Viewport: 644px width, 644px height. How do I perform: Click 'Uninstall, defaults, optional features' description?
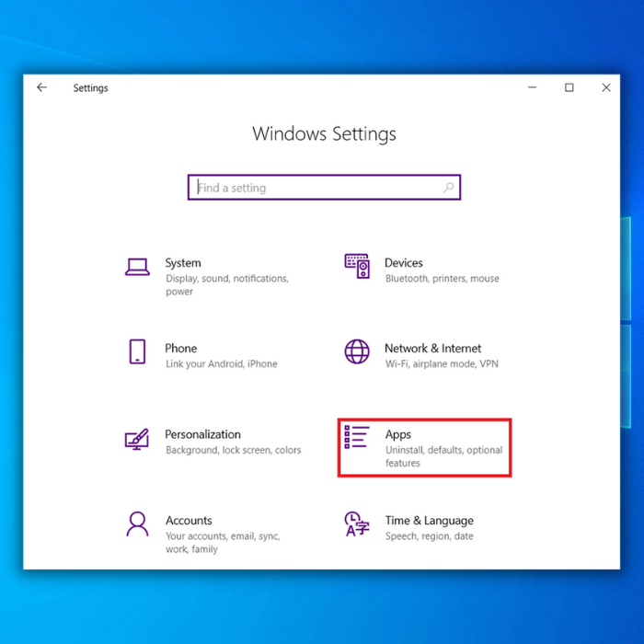pyautogui.click(x=443, y=456)
